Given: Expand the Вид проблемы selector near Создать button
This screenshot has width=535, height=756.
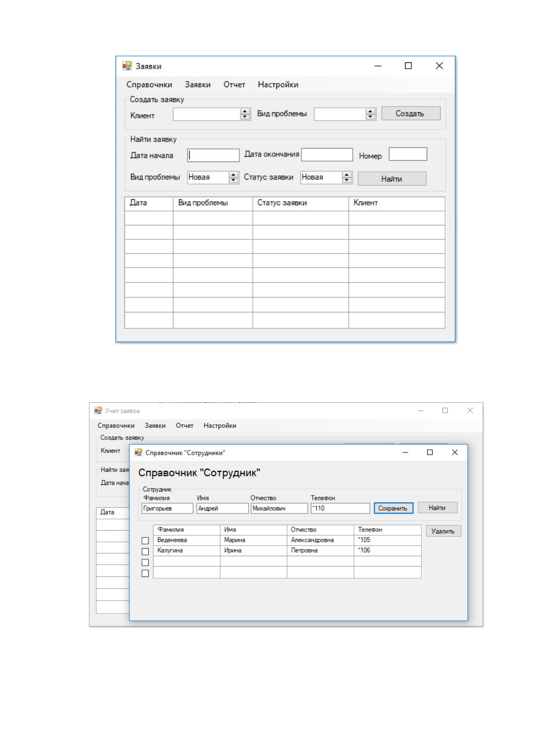Looking at the screenshot, I should 371,114.
